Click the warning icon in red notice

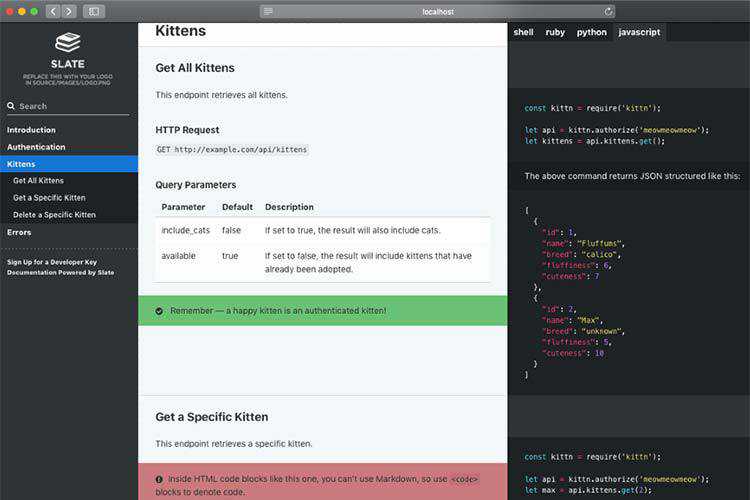coord(160,479)
